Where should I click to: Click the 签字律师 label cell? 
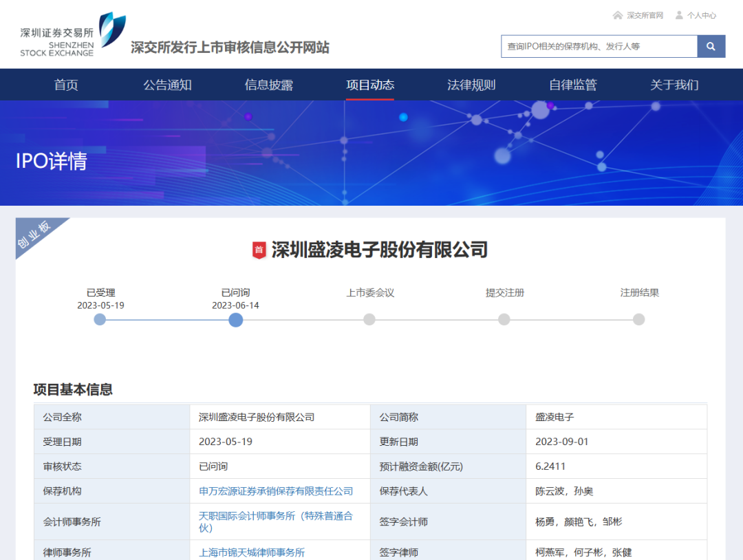click(x=449, y=552)
